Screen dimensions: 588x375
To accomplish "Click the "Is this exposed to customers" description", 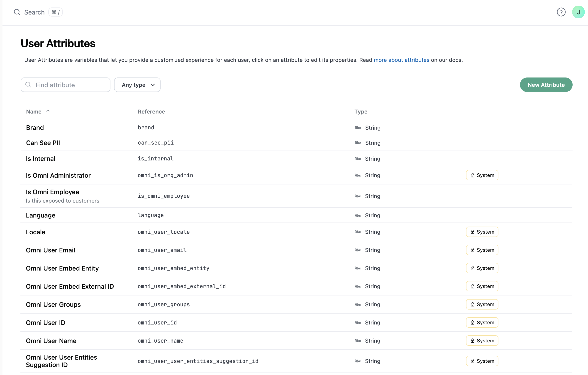I will [x=63, y=201].
